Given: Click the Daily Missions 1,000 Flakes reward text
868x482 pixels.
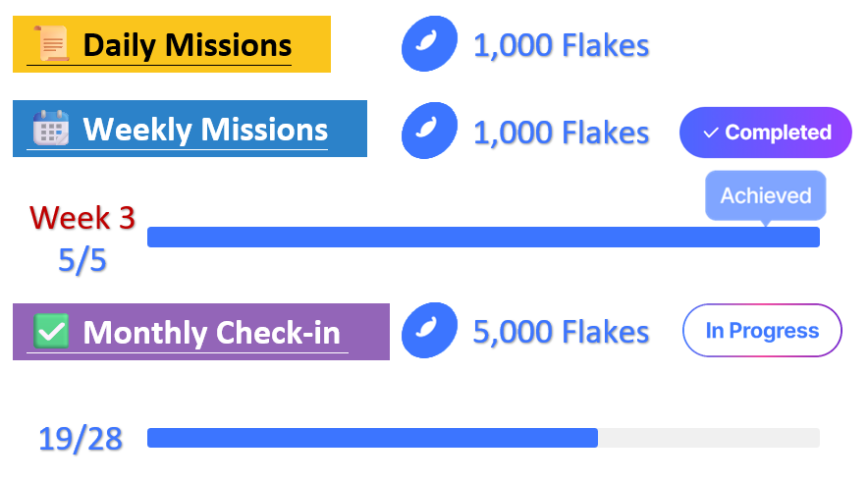Looking at the screenshot, I should click(561, 45).
